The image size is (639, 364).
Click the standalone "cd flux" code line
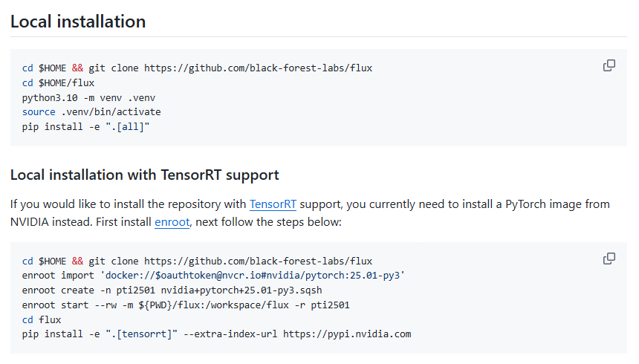pos(42,319)
